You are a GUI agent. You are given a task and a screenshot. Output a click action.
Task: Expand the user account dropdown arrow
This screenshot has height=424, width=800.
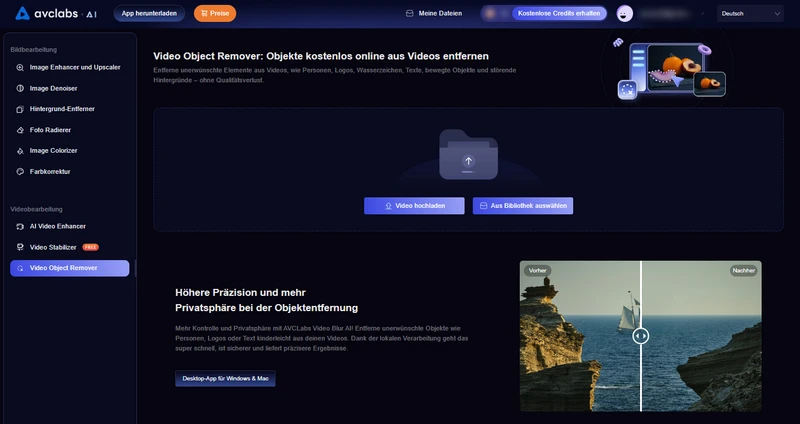(703, 14)
